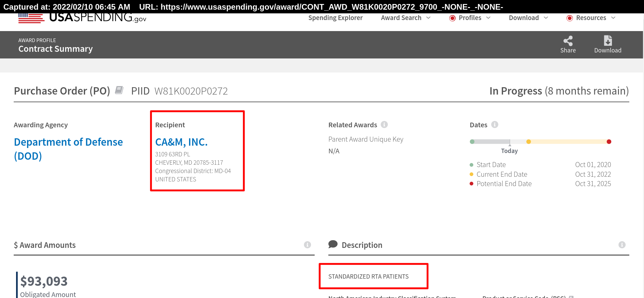Open the Profiles menu
The height and width of the screenshot is (298, 644).
pyautogui.click(x=470, y=18)
